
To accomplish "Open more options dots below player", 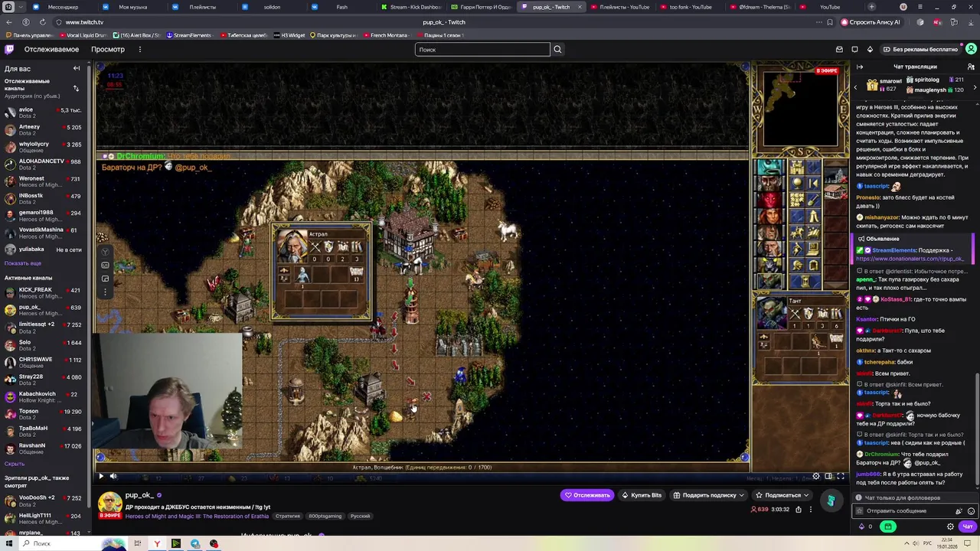I will click(x=811, y=509).
